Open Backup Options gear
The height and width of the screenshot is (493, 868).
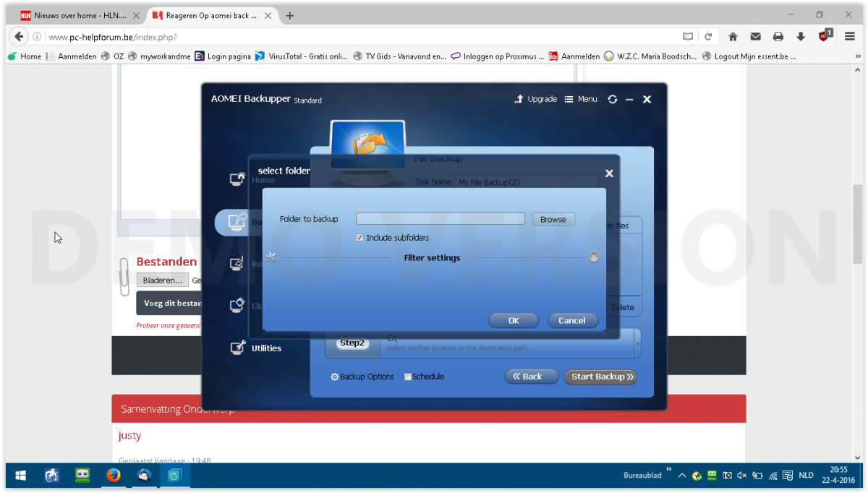click(335, 377)
